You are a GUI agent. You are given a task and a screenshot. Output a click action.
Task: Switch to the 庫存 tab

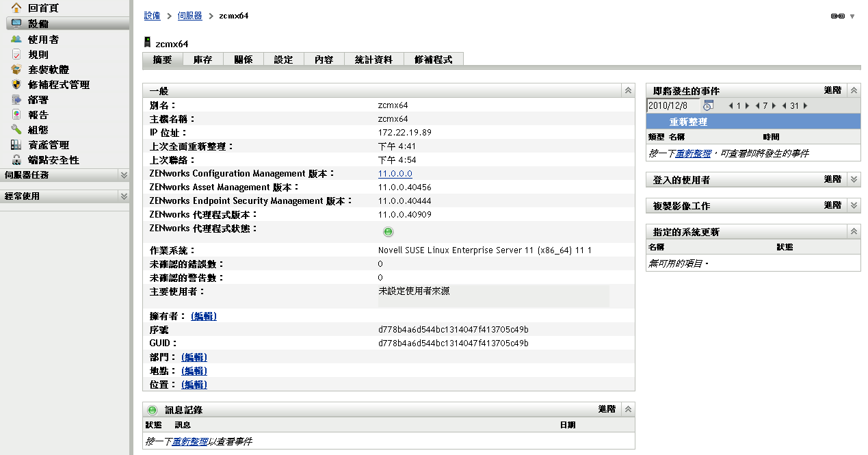click(203, 60)
